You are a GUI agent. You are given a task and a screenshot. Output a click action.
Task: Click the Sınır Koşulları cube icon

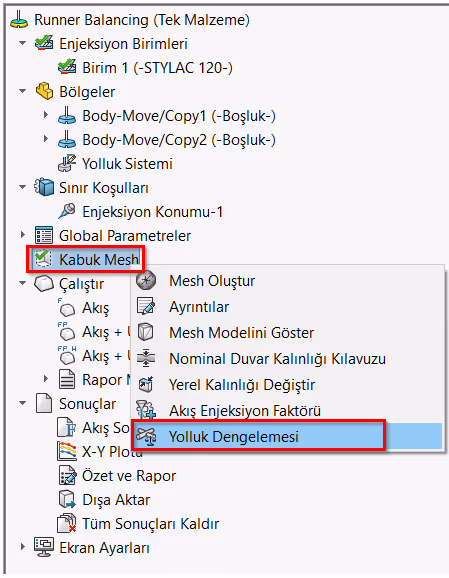44,187
